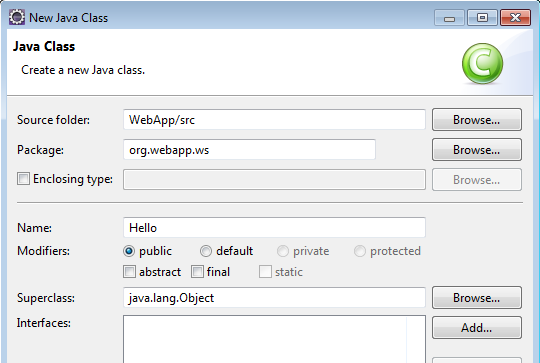
Task: Check the abstract modifier checkbox
Action: (x=129, y=272)
